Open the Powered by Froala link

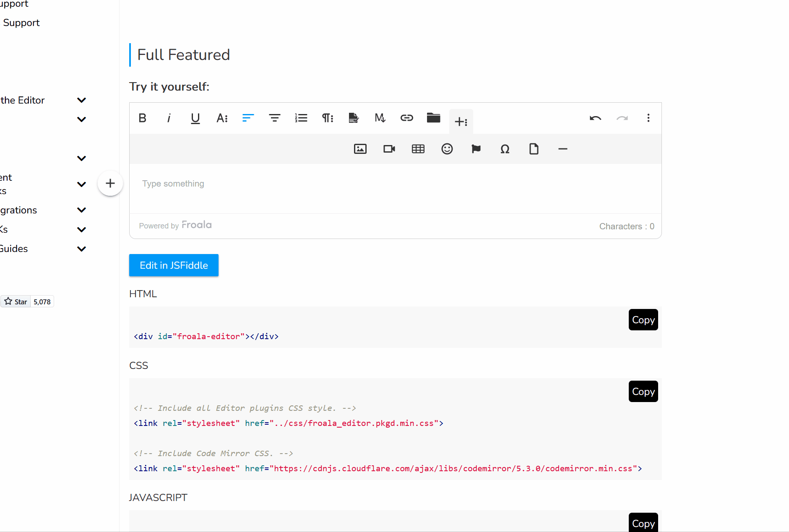(x=175, y=225)
